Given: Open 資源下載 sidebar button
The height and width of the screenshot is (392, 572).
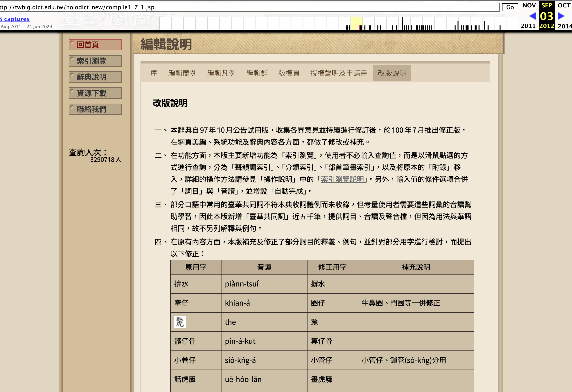Looking at the screenshot, I should (95, 93).
